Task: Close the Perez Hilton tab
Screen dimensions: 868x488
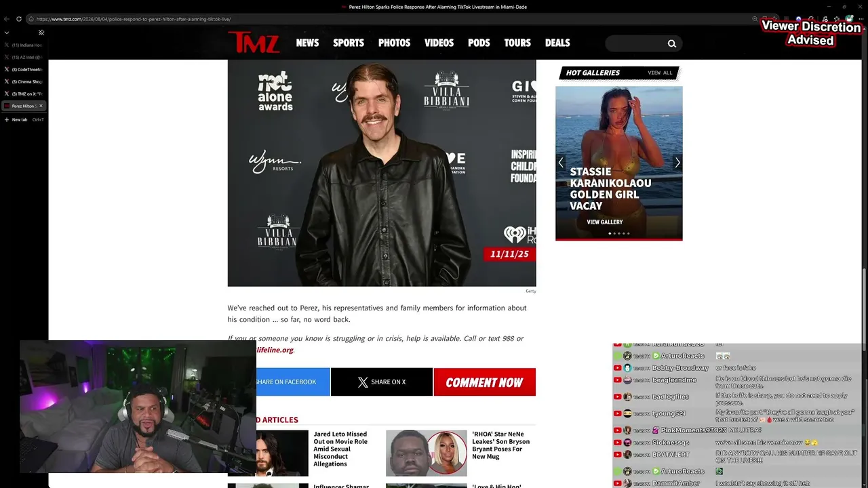Action: click(41, 106)
